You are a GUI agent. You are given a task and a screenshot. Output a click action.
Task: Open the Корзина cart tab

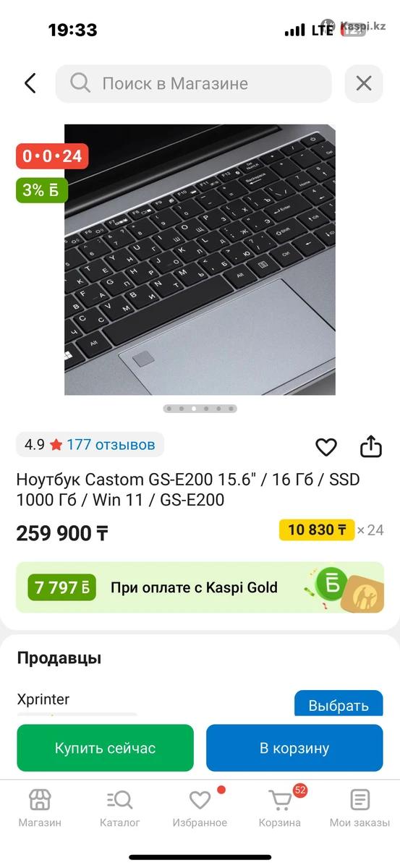pos(280,808)
